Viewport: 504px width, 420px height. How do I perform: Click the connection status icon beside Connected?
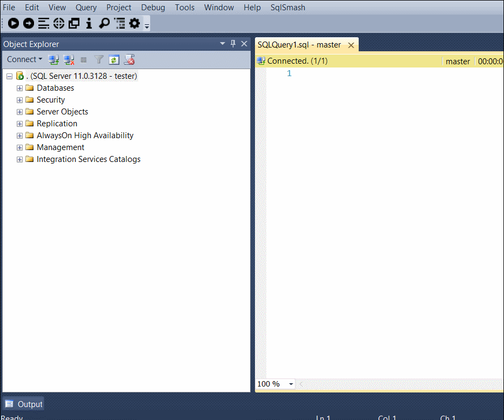[x=261, y=60]
